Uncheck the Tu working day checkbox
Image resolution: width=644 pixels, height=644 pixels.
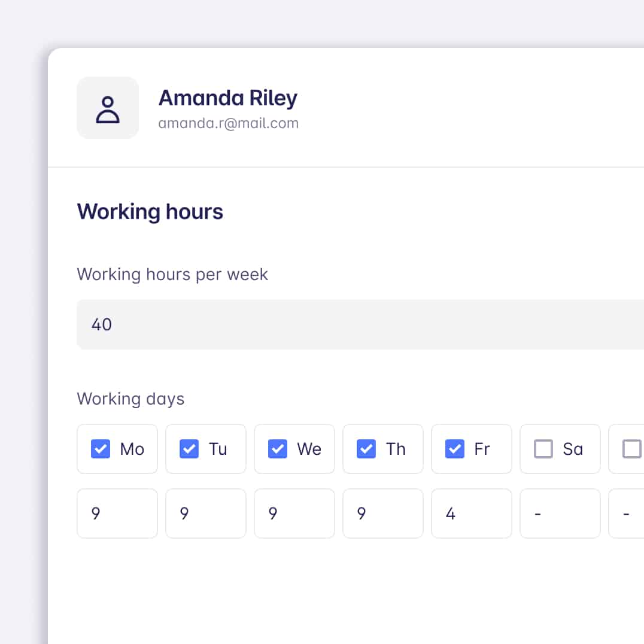(189, 449)
